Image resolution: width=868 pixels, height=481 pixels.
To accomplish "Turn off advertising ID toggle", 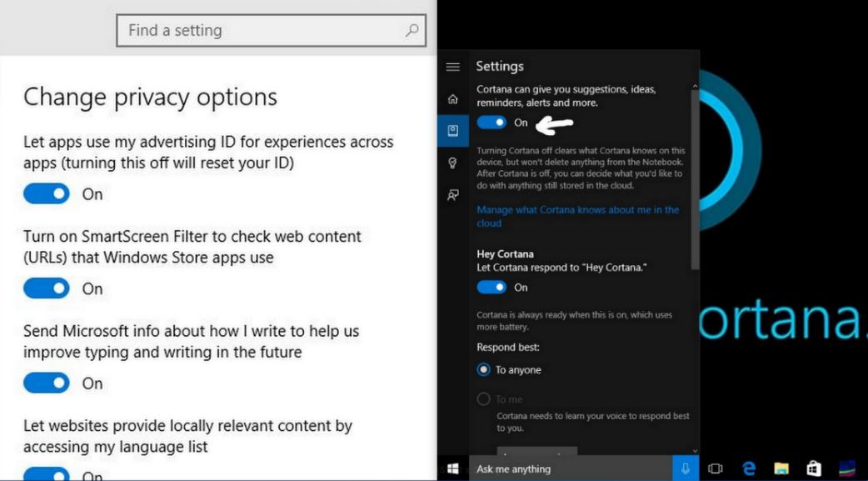I will pos(46,193).
